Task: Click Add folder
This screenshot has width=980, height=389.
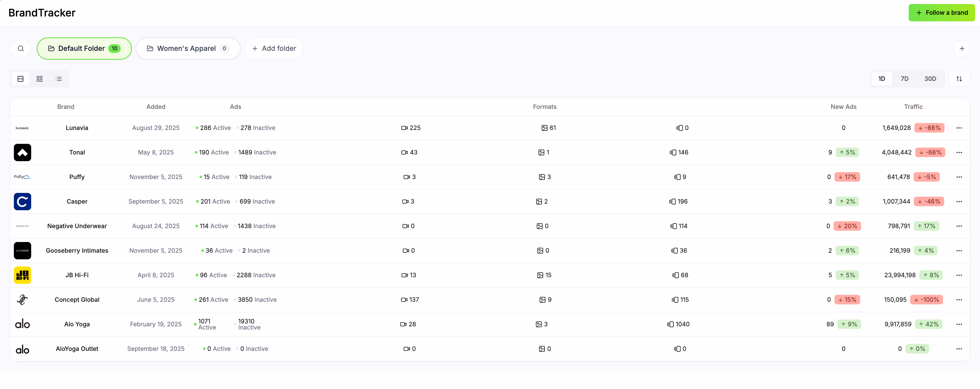Action: pos(273,48)
